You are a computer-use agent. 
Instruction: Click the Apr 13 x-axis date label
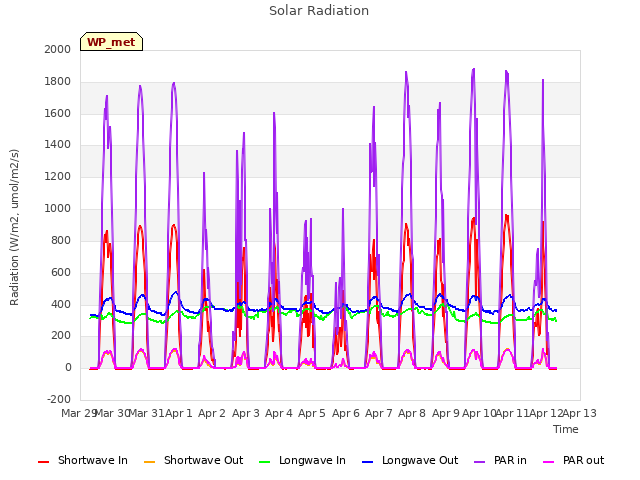click(580, 413)
